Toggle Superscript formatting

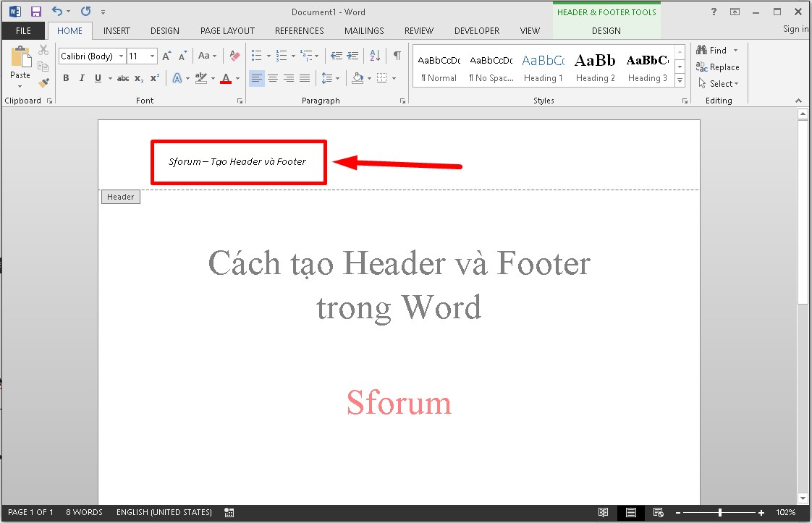pyautogui.click(x=155, y=78)
